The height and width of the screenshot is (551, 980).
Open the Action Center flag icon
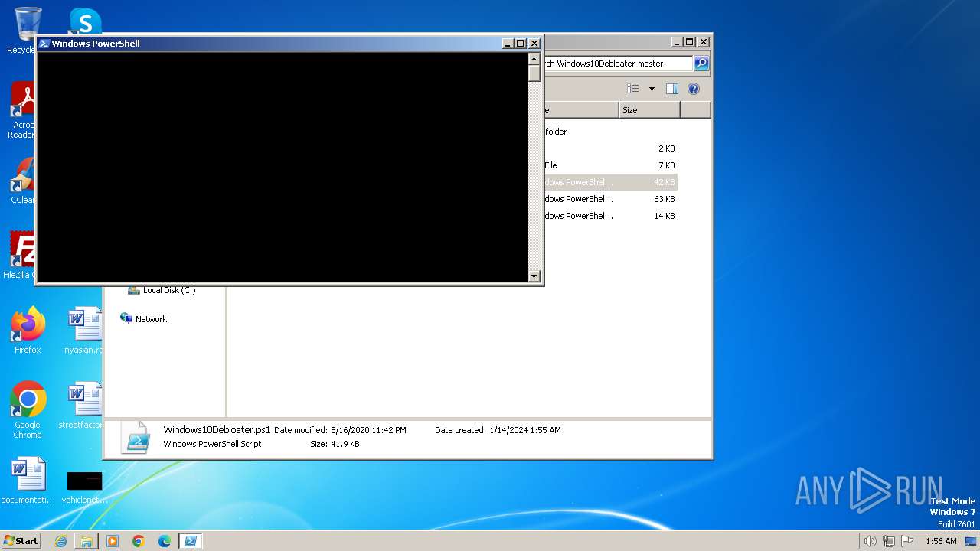coord(906,541)
